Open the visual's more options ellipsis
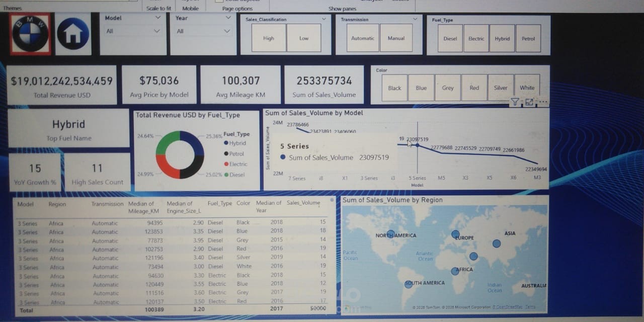This screenshot has height=322, width=644. coord(542,102)
